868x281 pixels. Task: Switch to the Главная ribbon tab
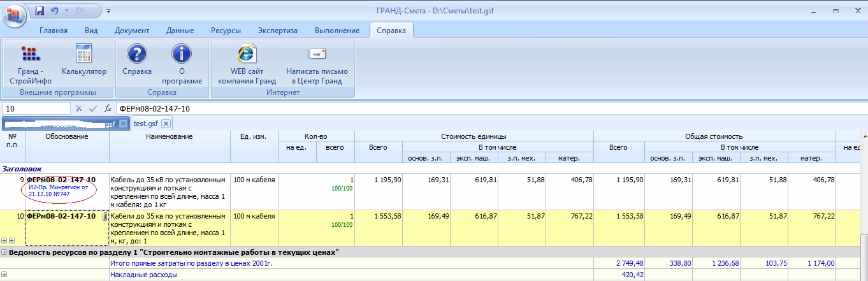(x=54, y=31)
